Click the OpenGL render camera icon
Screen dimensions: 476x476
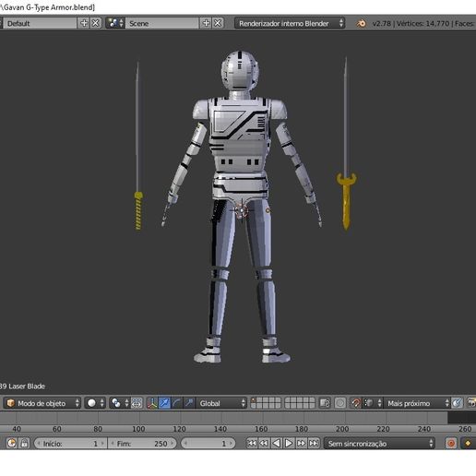pyautogui.click(x=471, y=403)
